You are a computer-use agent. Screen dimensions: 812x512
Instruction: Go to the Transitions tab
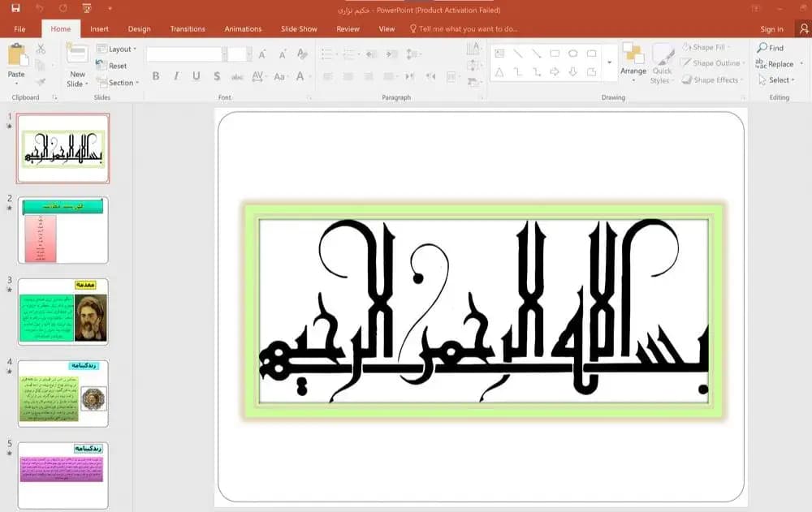click(188, 29)
